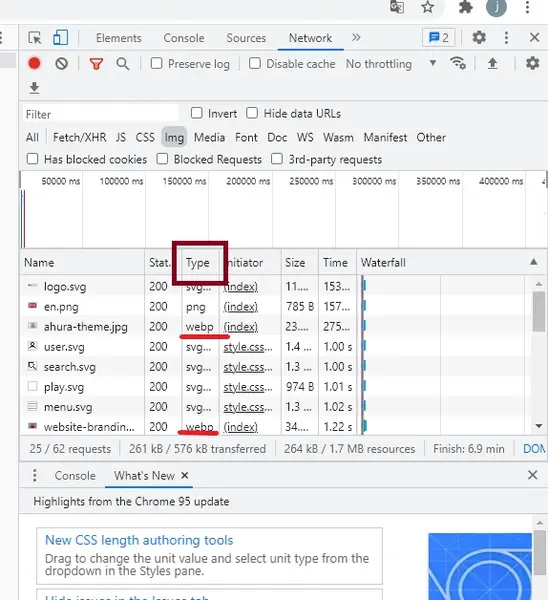Select the Img filter type

(174, 137)
